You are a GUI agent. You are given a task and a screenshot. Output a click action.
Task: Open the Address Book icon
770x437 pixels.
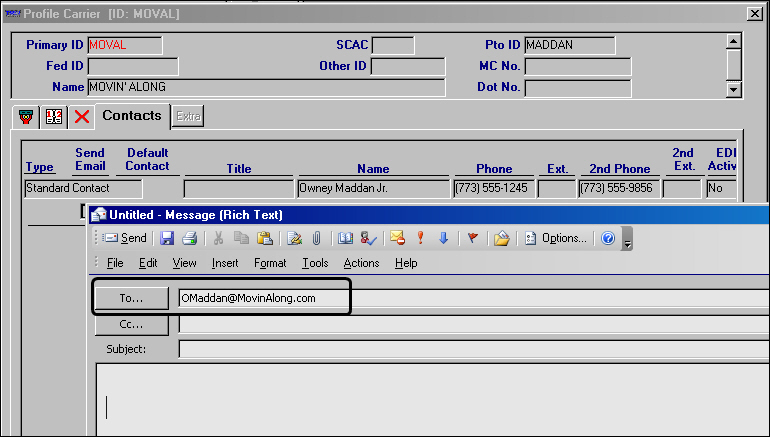point(346,238)
